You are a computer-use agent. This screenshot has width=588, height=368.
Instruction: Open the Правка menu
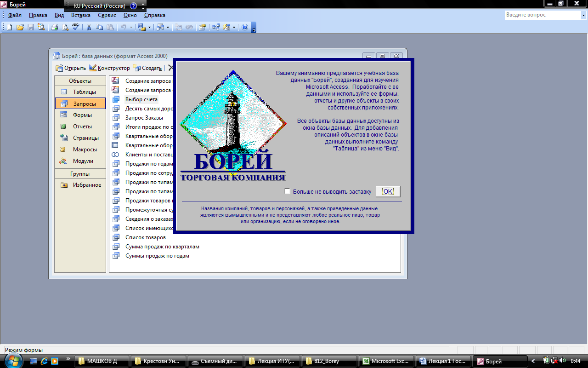point(38,15)
